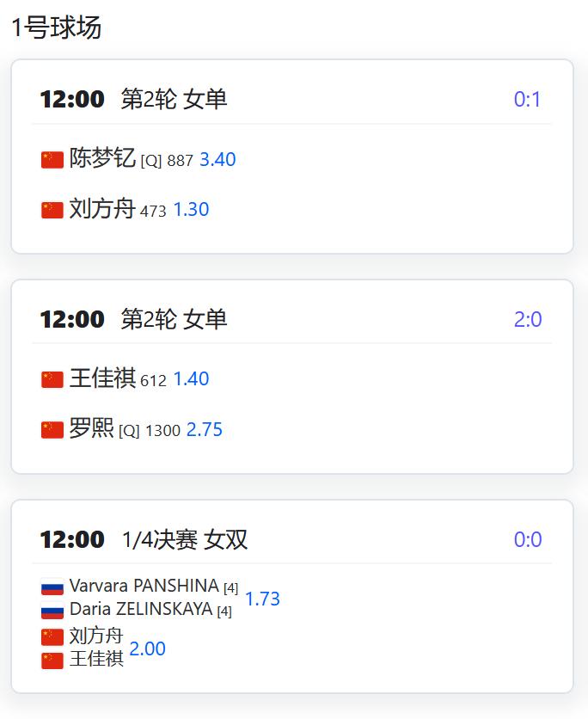Screen dimensions: 588x719
Task: Click the China flag beside 刘方舟 in doubles
Action: point(52,637)
